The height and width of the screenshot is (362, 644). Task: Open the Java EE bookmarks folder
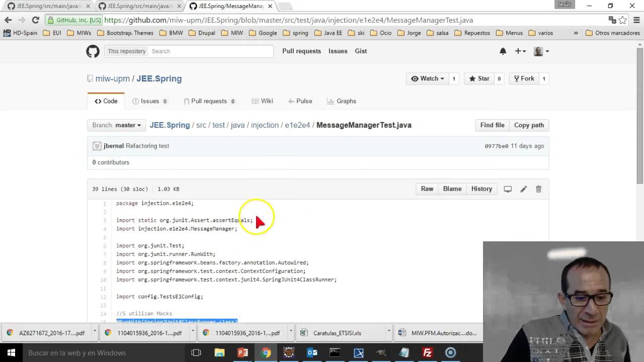pyautogui.click(x=328, y=33)
